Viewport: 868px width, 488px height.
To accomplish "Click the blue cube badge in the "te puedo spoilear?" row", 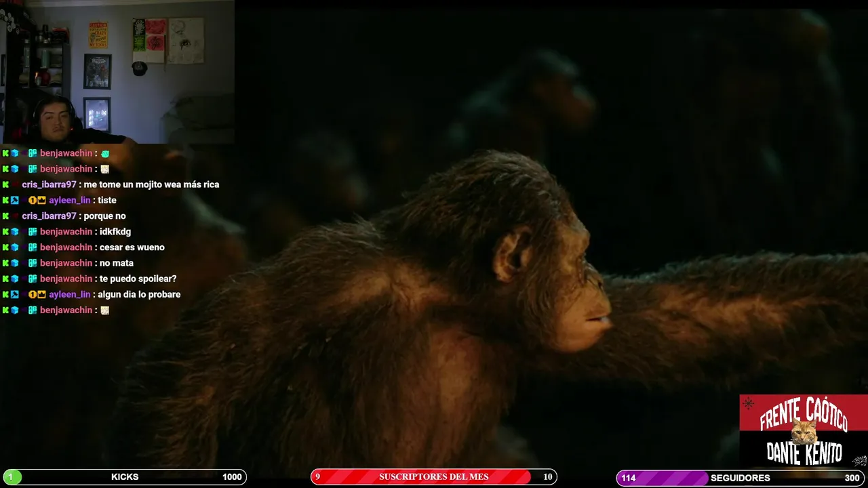I will [15, 279].
